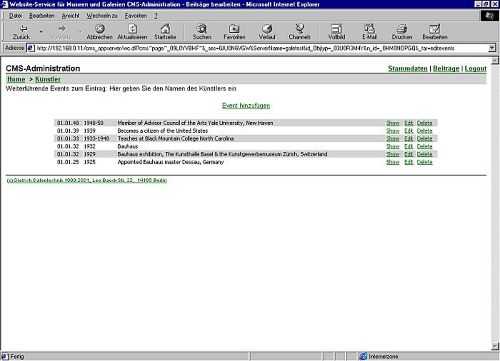The width and height of the screenshot is (500, 361).
Task: Open the Stammdaten link
Action: click(x=408, y=69)
